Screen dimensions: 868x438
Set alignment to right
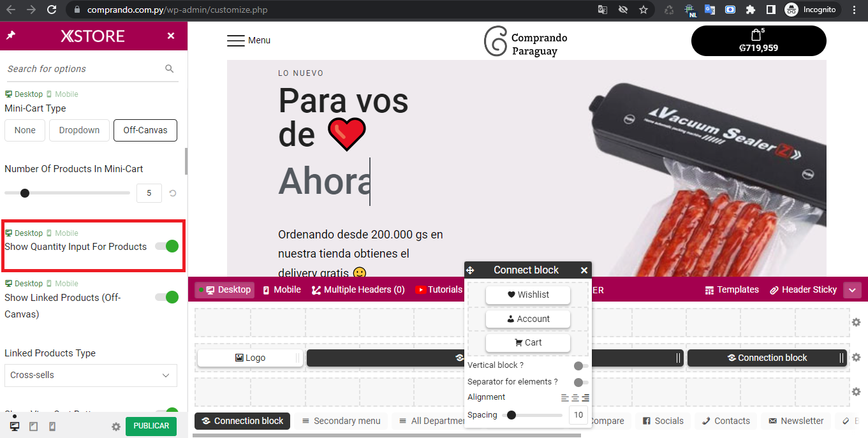(585, 398)
